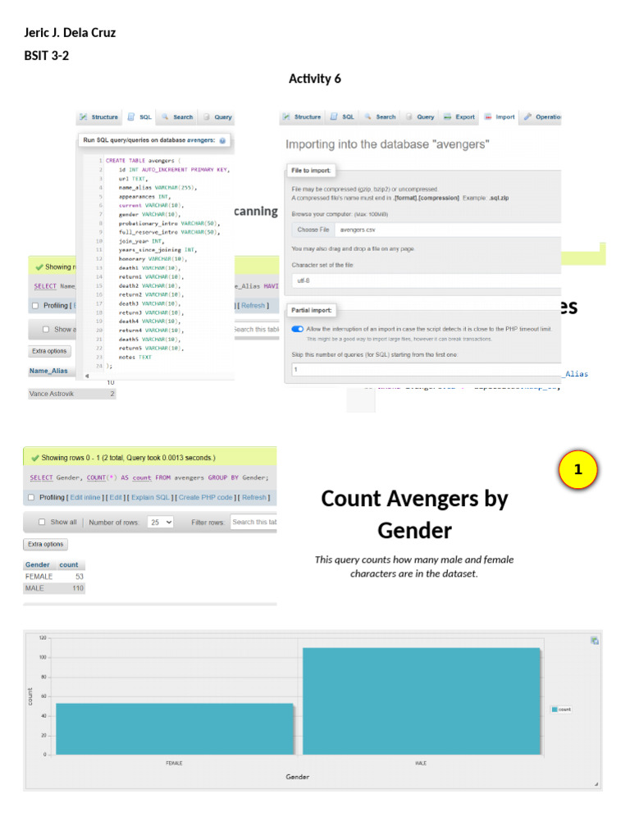Click the Choose File button
Image resolution: width=630 pixels, height=840 pixels.
coord(313,230)
